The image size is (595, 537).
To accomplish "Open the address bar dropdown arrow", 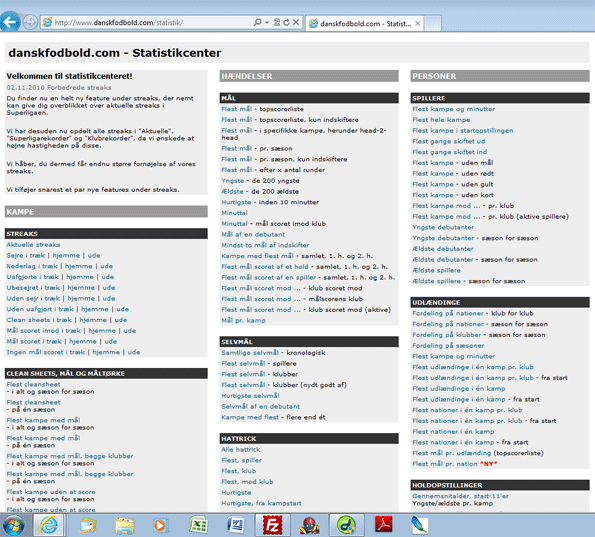I will [267, 22].
